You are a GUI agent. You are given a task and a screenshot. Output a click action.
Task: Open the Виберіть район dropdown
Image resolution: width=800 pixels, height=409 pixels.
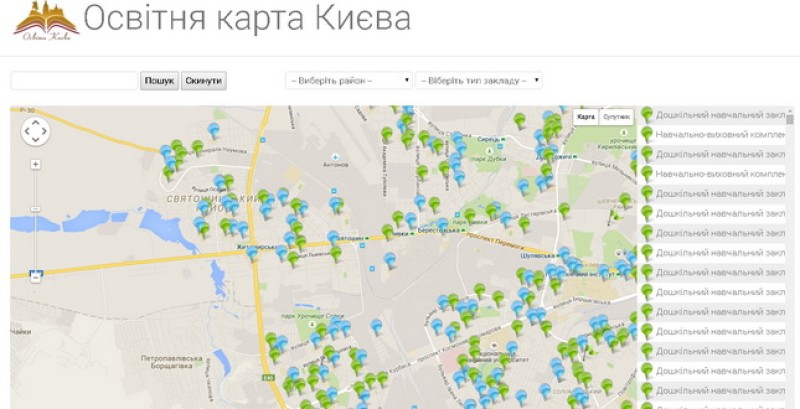pyautogui.click(x=348, y=81)
